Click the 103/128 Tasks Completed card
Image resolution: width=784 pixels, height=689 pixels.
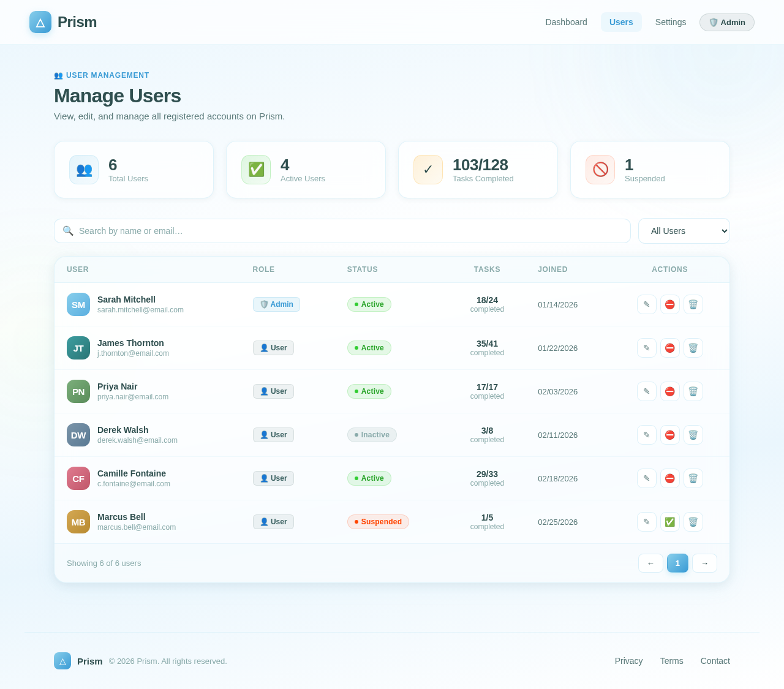click(478, 170)
